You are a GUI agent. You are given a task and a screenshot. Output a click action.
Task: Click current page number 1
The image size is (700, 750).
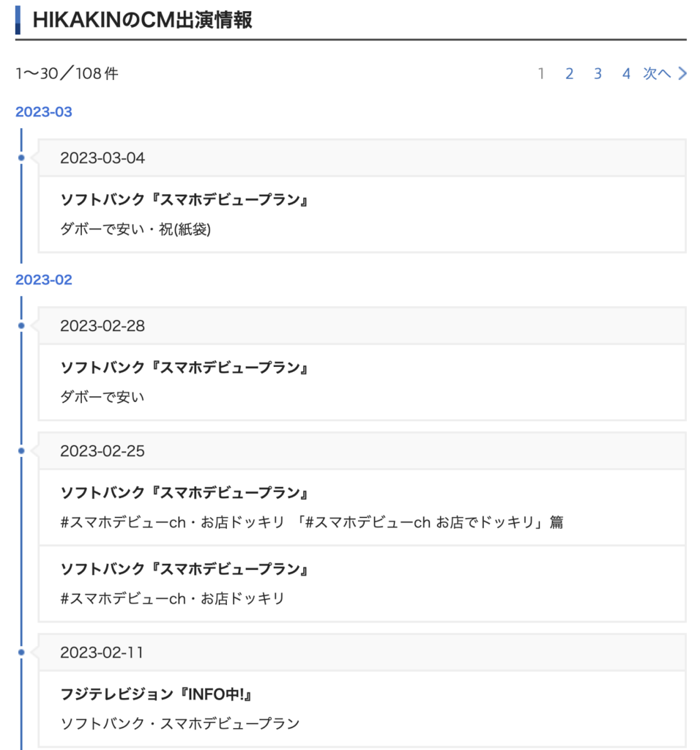click(541, 74)
